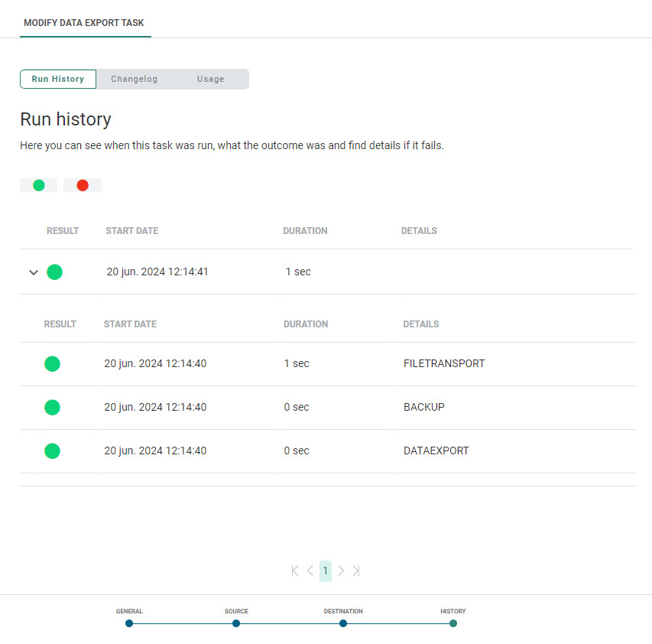
Task: Go to the previous page arrow
Action: point(310,571)
